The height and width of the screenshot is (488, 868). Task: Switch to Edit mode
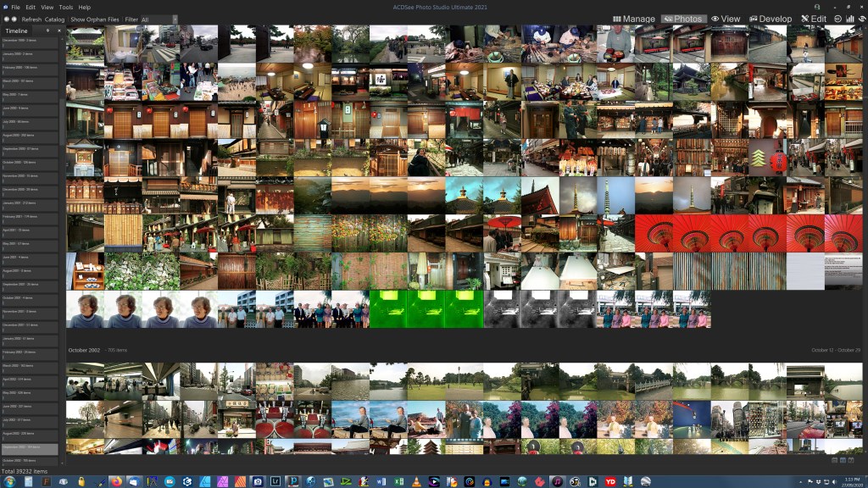click(813, 19)
